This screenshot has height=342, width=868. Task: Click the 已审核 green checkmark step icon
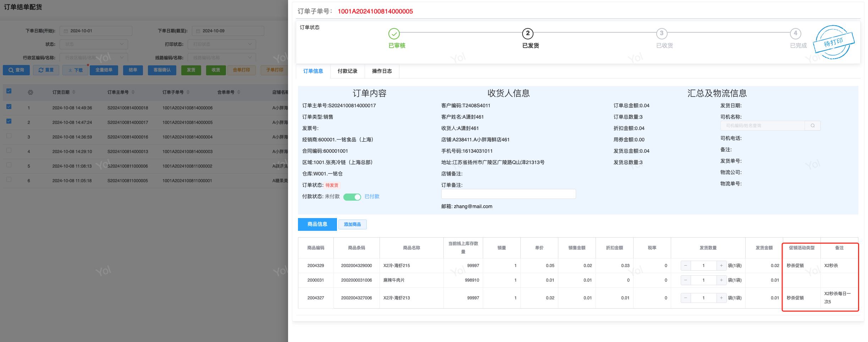pyautogui.click(x=394, y=34)
